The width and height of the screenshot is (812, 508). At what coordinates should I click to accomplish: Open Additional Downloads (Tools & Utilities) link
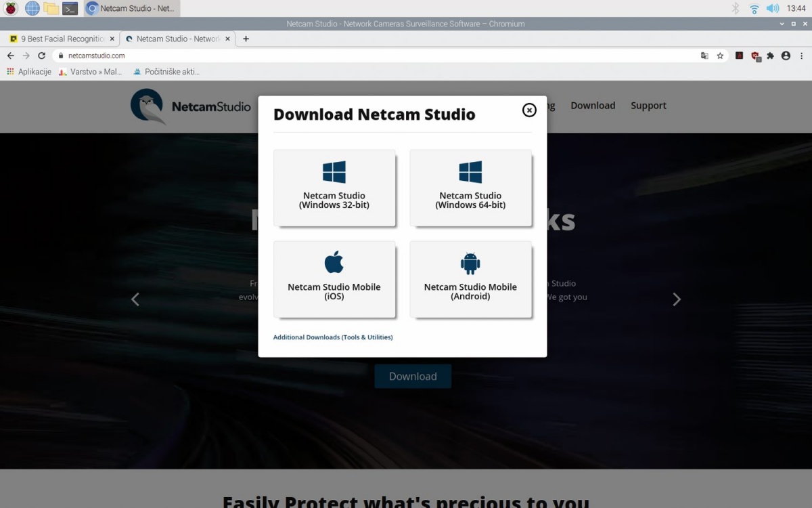coord(333,337)
